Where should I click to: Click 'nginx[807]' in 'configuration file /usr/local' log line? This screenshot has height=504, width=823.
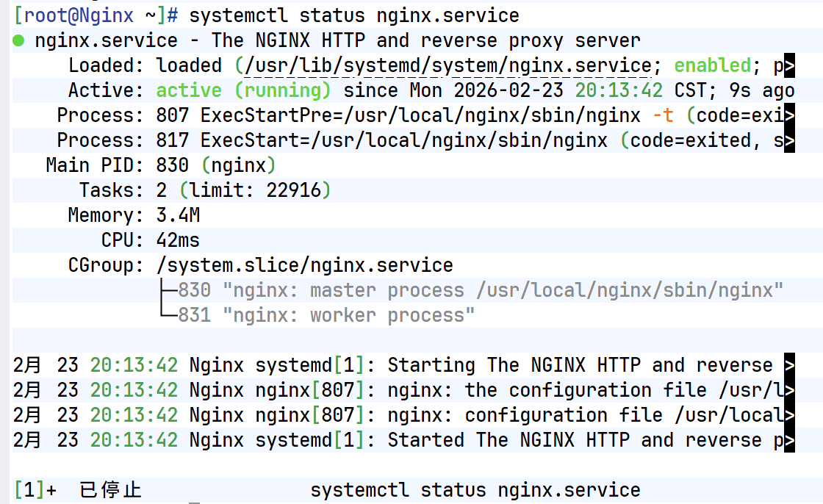(309, 415)
